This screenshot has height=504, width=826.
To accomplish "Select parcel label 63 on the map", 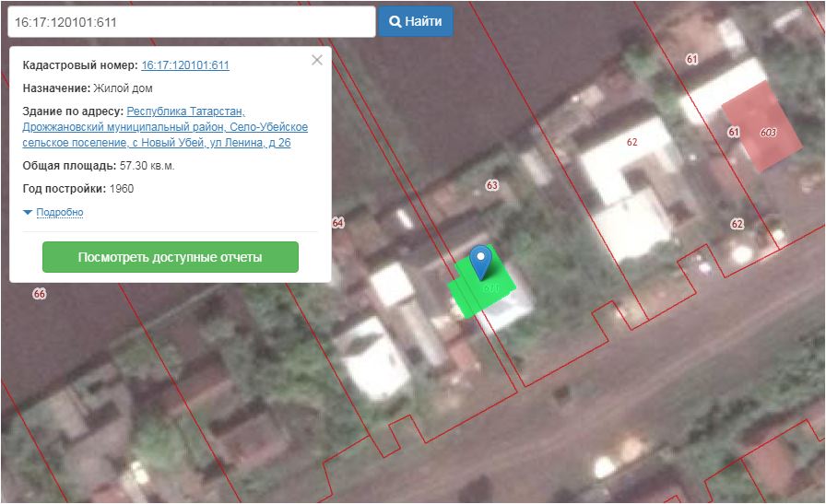I will coord(491,185).
